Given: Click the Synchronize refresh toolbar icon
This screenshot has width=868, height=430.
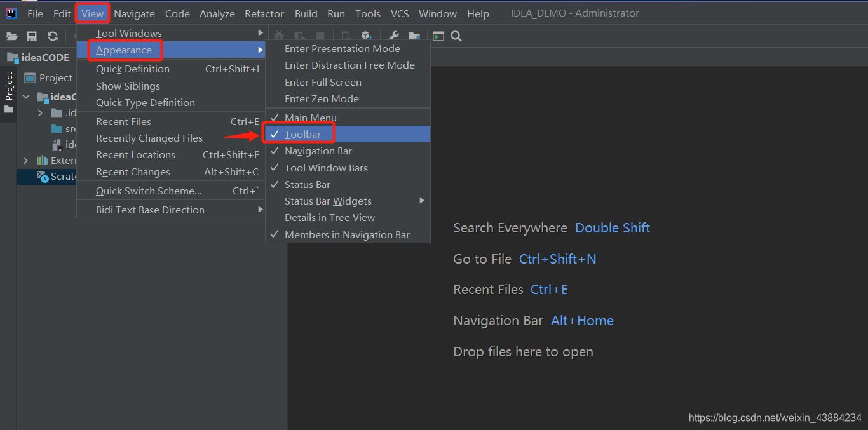Looking at the screenshot, I should point(53,36).
